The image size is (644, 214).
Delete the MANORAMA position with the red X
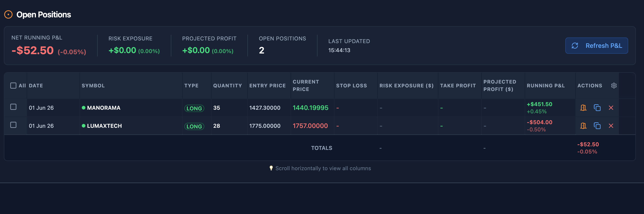611,108
